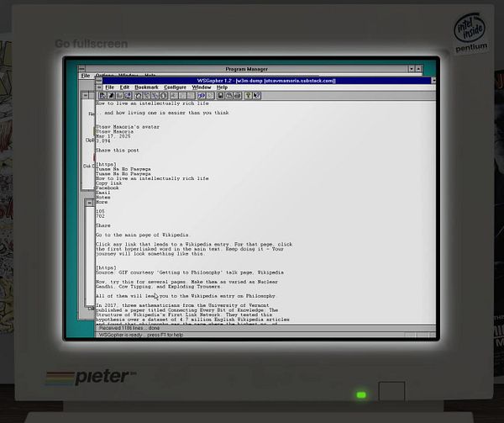Click the 'Facebook' text line
The image size is (504, 423).
[108, 188]
